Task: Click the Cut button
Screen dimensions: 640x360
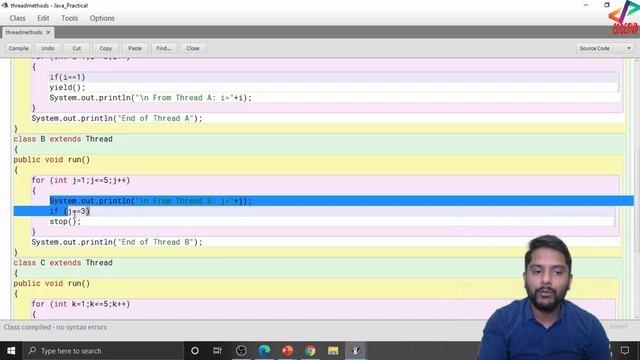Action: pyautogui.click(x=77, y=48)
